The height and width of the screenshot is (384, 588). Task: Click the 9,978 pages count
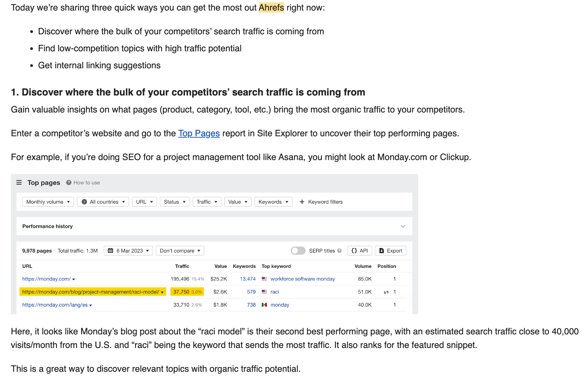(37, 251)
